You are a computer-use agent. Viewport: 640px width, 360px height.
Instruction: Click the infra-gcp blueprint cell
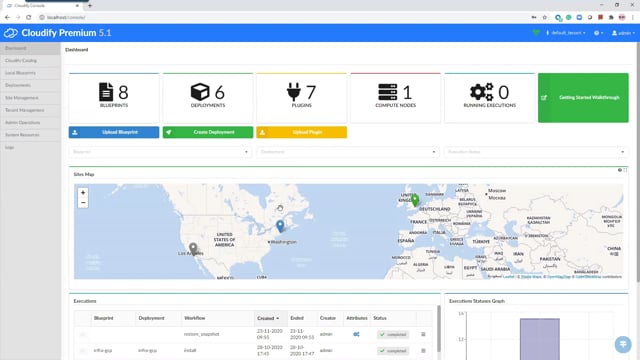pos(103,351)
